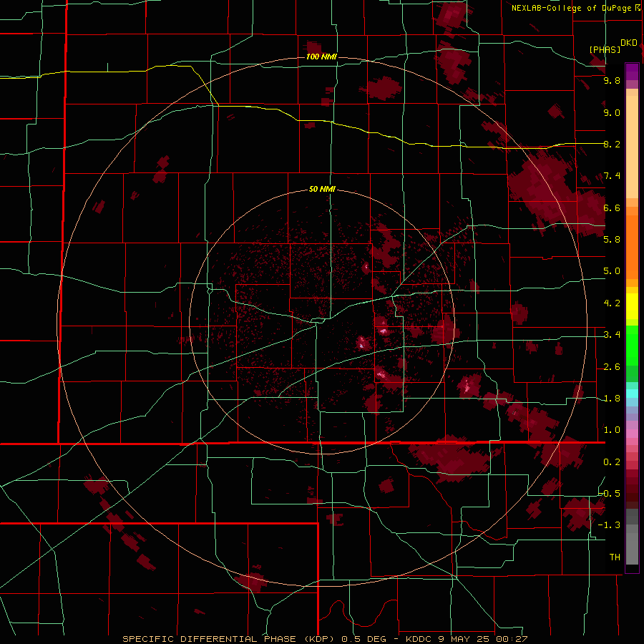
Task: Click the 9.0 value on the color scale
Action: pos(612,113)
